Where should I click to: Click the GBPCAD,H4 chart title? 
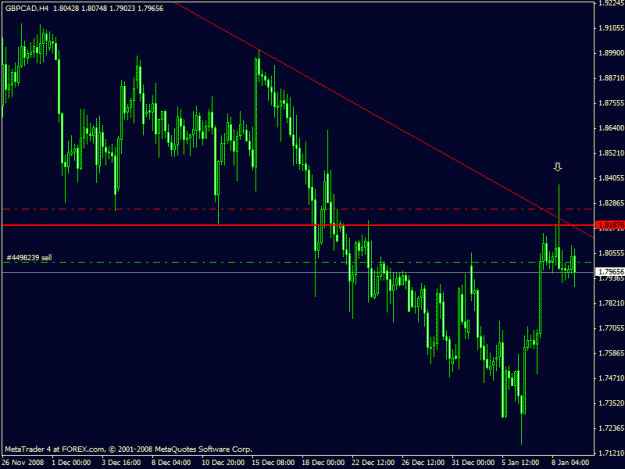point(27,8)
